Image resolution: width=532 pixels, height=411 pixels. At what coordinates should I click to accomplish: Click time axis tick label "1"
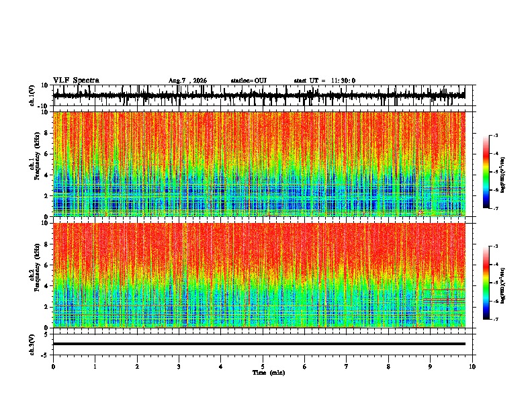[x=95, y=367]
